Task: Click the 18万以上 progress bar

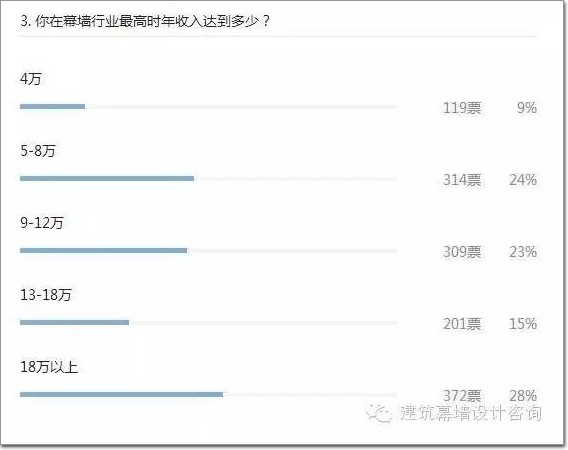Action: point(208,394)
